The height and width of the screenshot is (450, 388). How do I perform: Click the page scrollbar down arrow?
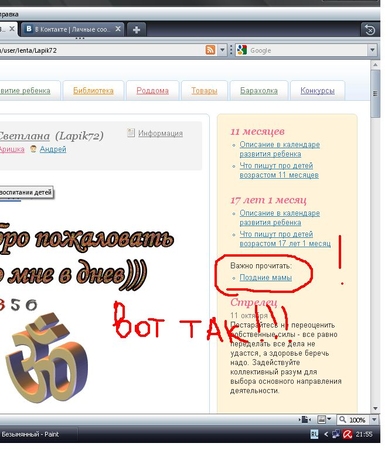pos(375,408)
